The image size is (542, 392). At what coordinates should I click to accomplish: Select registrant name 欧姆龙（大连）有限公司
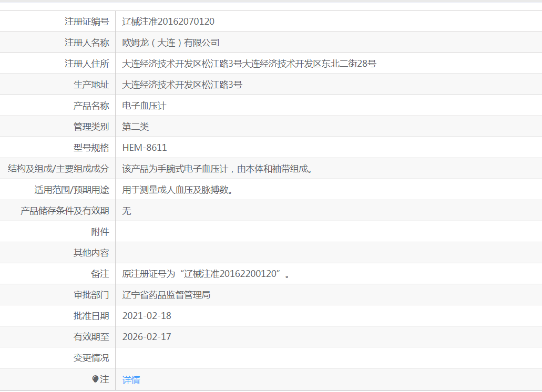point(171,43)
